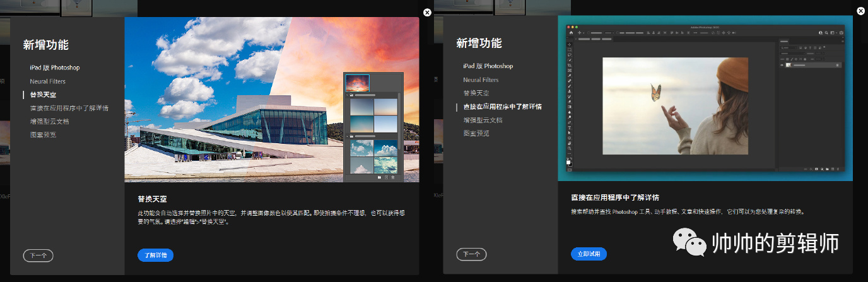Close the in-app learning What's New dialog
This screenshot has width=868, height=282.
tap(861, 11)
